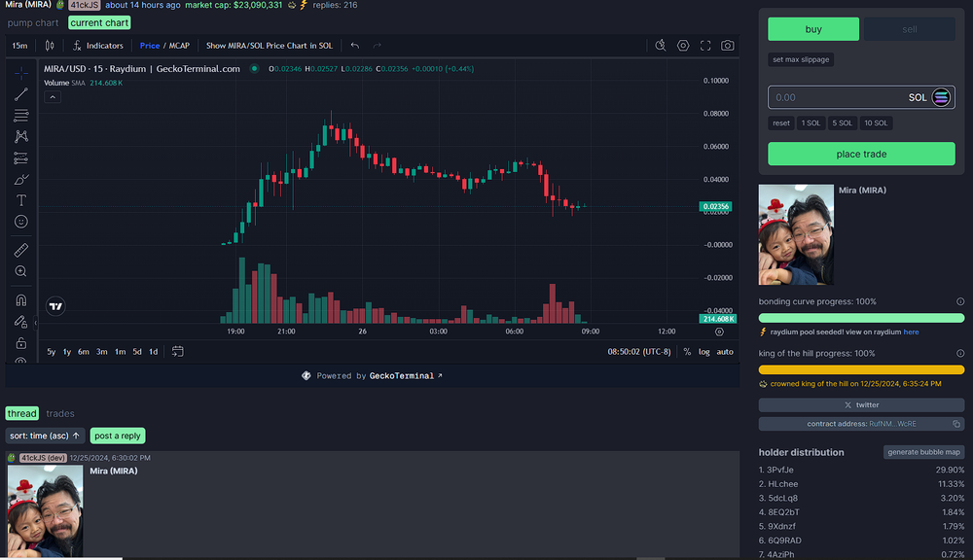Collapse the indicator legend arrow
Screen dimensions: 973x560
(53, 97)
